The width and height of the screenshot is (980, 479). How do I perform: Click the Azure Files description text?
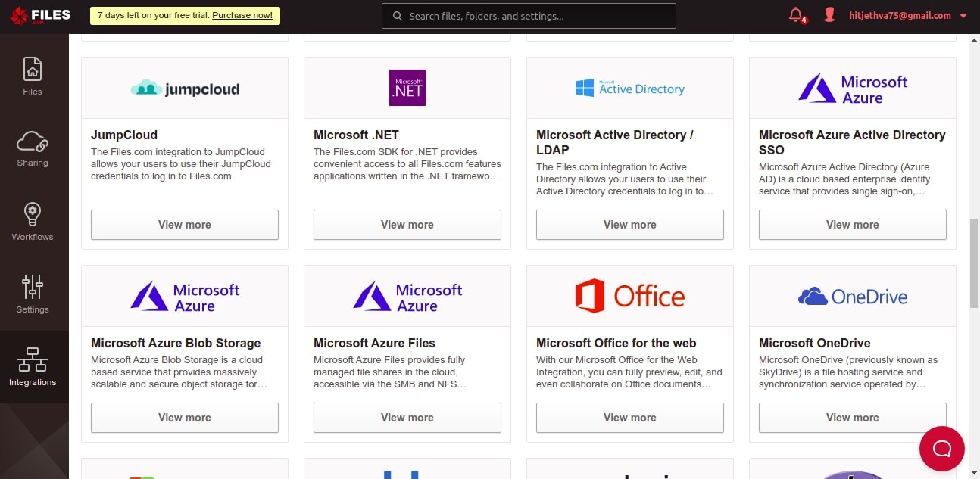point(390,372)
